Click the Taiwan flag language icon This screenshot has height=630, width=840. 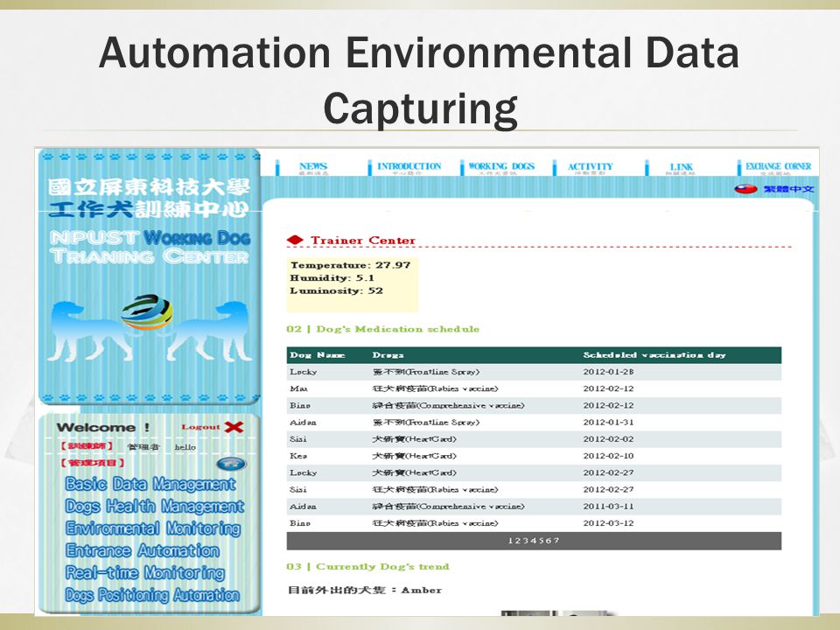[745, 189]
